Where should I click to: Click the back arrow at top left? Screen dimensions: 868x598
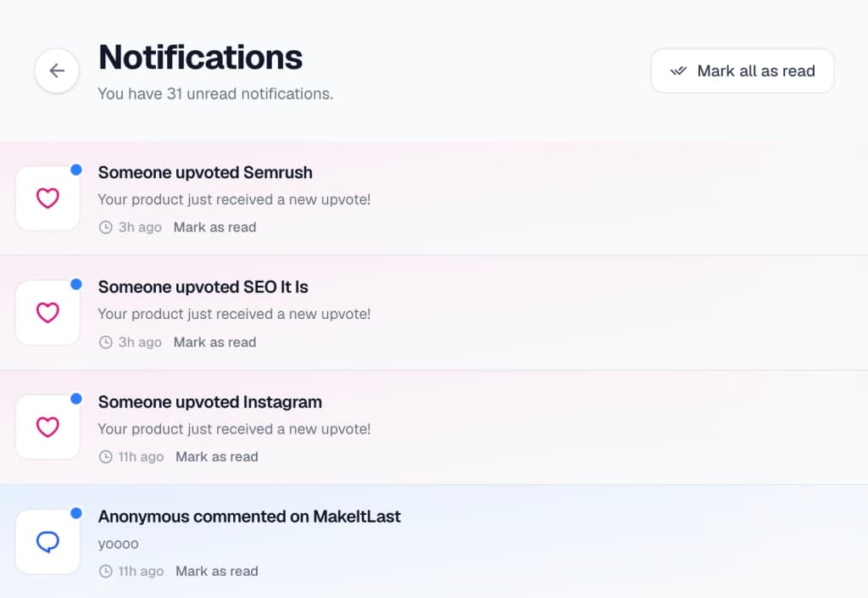pyautogui.click(x=56, y=71)
